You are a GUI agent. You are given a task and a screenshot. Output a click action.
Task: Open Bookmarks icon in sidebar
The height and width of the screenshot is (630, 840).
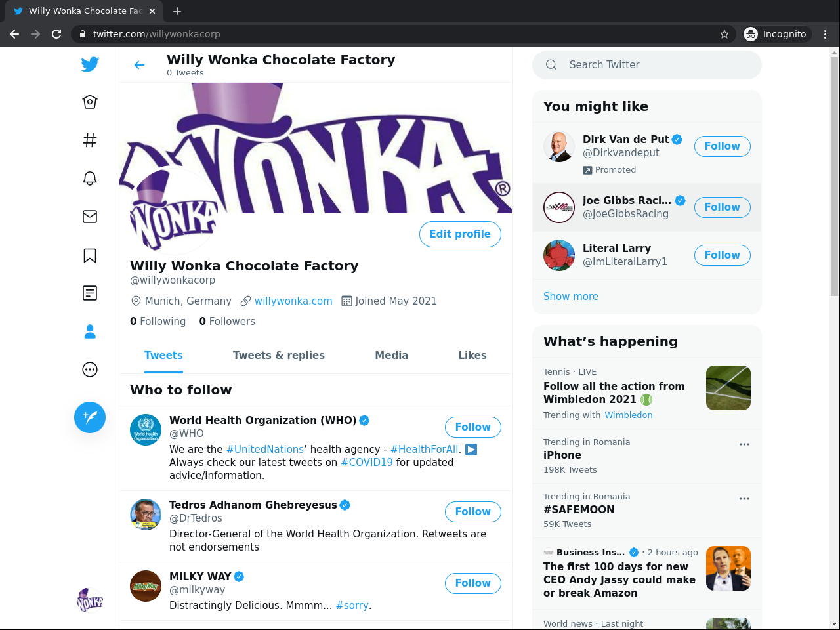pos(90,255)
